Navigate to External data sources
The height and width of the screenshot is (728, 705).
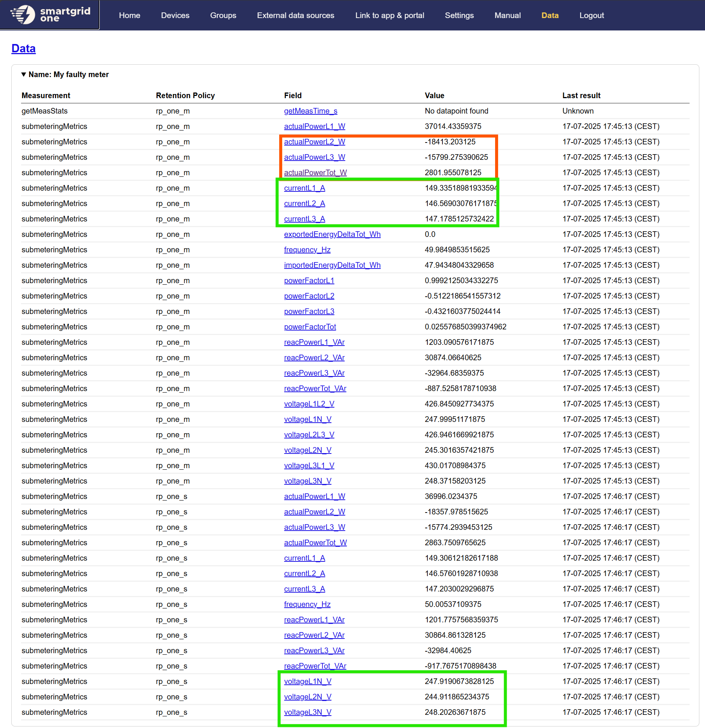click(x=295, y=15)
